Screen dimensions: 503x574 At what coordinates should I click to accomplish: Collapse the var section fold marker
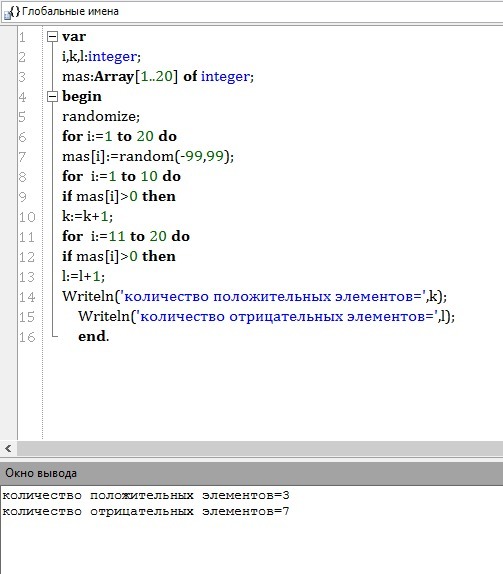53,37
